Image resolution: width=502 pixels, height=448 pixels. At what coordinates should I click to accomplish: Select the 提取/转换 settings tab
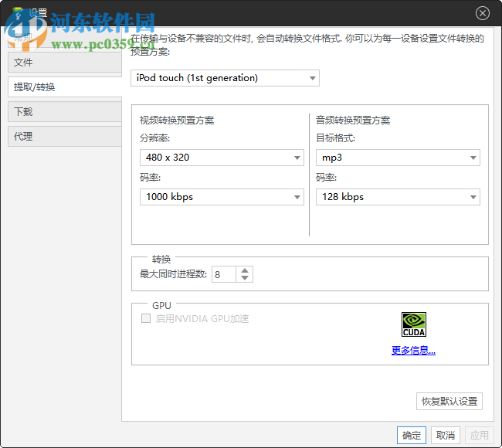pyautogui.click(x=65, y=87)
